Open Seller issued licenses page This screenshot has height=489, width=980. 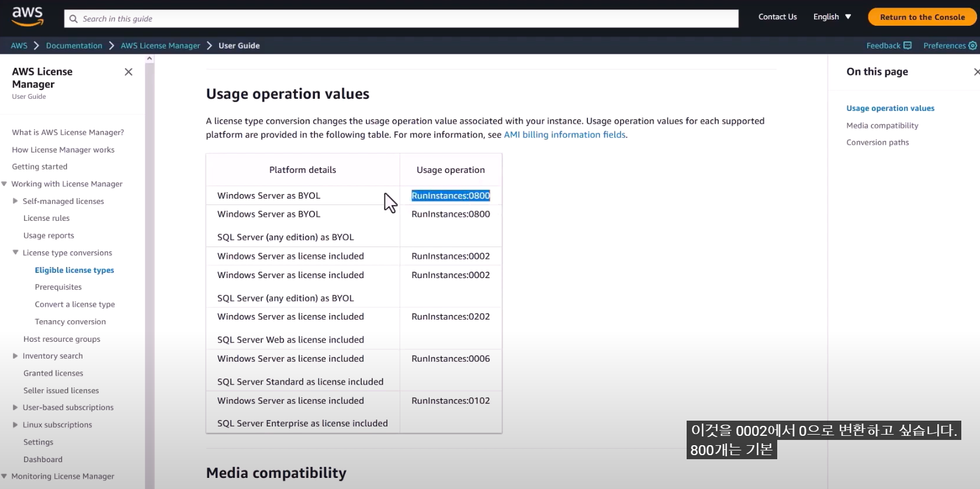click(61, 390)
